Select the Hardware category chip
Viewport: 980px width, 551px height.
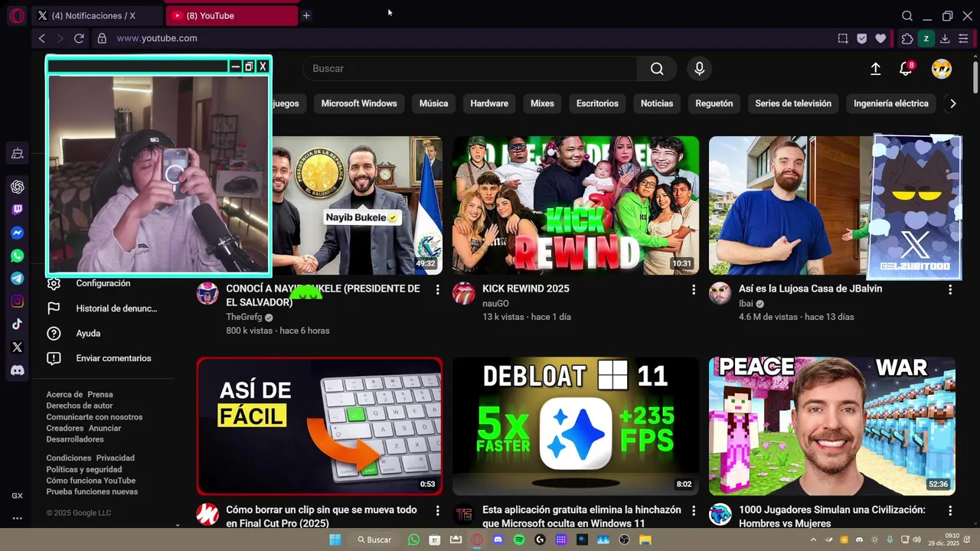(489, 103)
